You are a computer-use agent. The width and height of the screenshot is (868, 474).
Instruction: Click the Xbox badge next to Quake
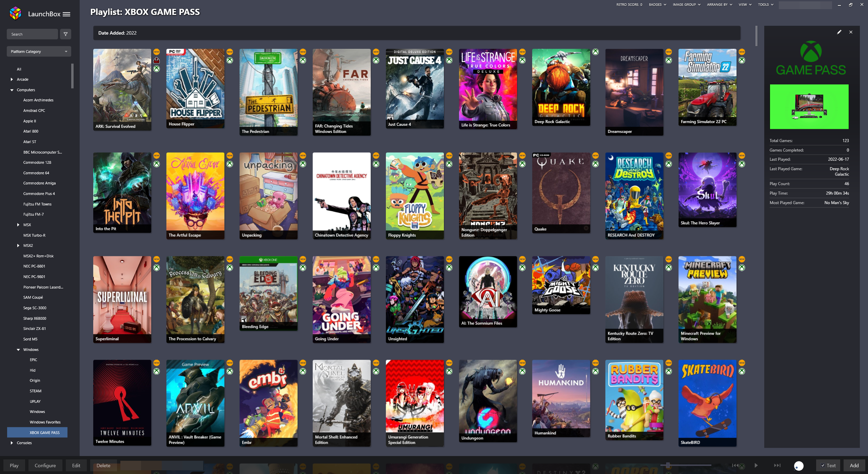tap(595, 164)
